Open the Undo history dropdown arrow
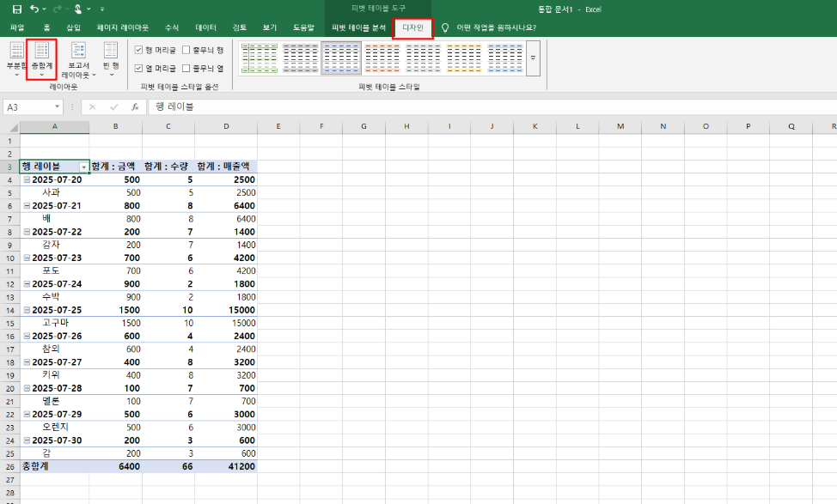Screen dimensions: 837x504 point(44,9)
